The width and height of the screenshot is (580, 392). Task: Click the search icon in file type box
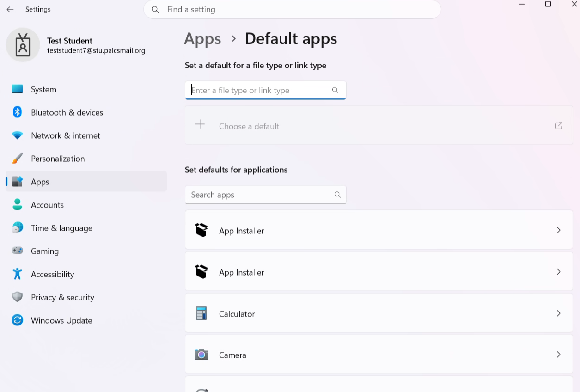[335, 90]
